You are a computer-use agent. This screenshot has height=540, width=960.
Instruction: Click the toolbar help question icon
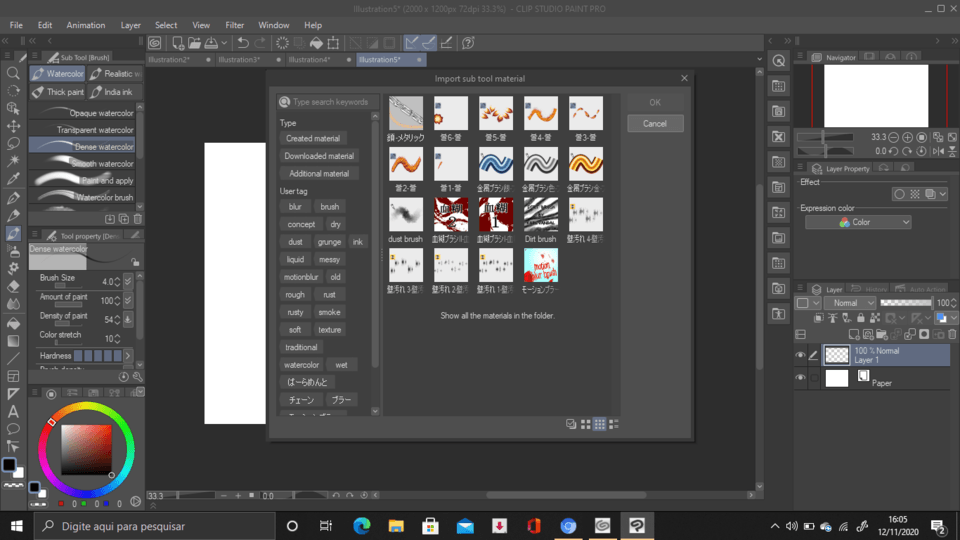(468, 43)
